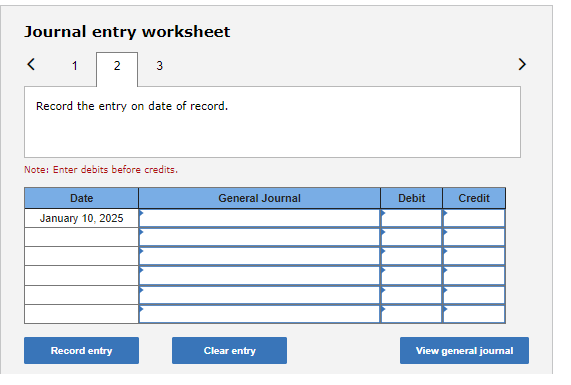The image size is (571, 385).
Task: Select Credit cell in third row
Action: point(474,256)
